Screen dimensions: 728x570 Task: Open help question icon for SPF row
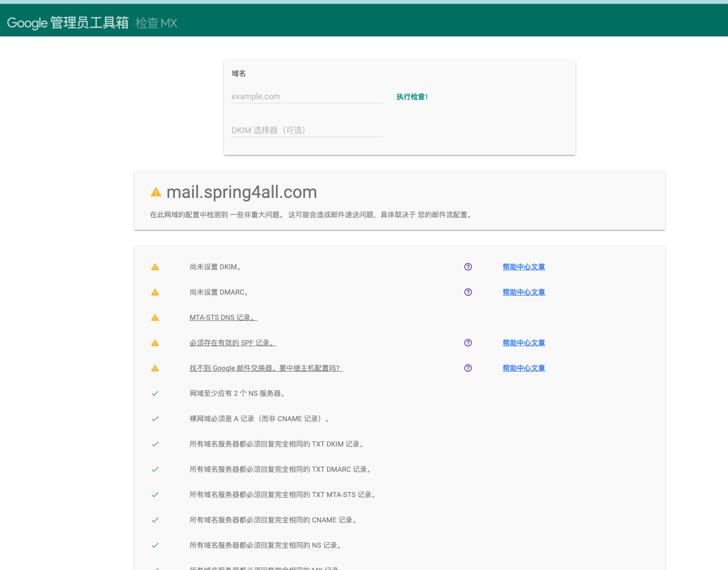pyautogui.click(x=468, y=343)
